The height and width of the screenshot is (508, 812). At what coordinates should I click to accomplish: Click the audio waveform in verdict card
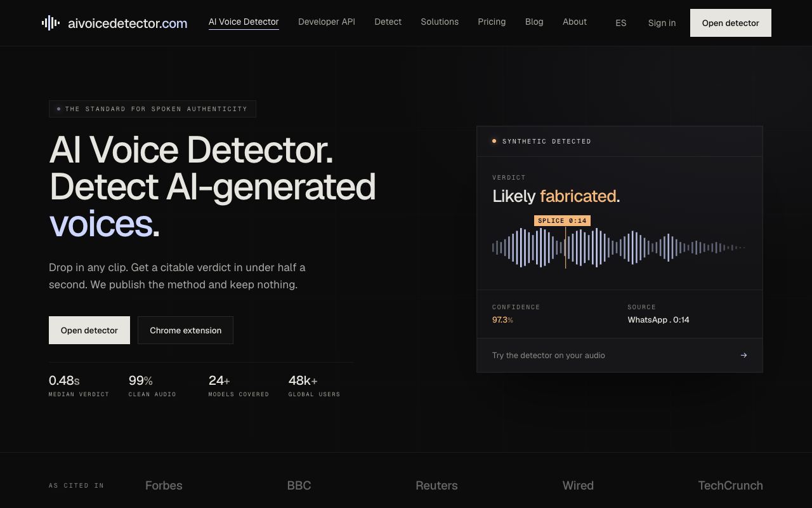[x=619, y=248]
